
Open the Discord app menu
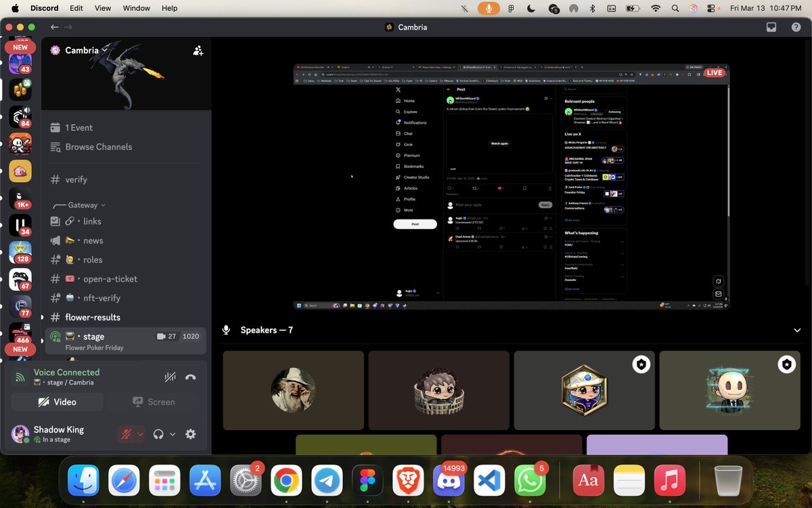(44, 8)
